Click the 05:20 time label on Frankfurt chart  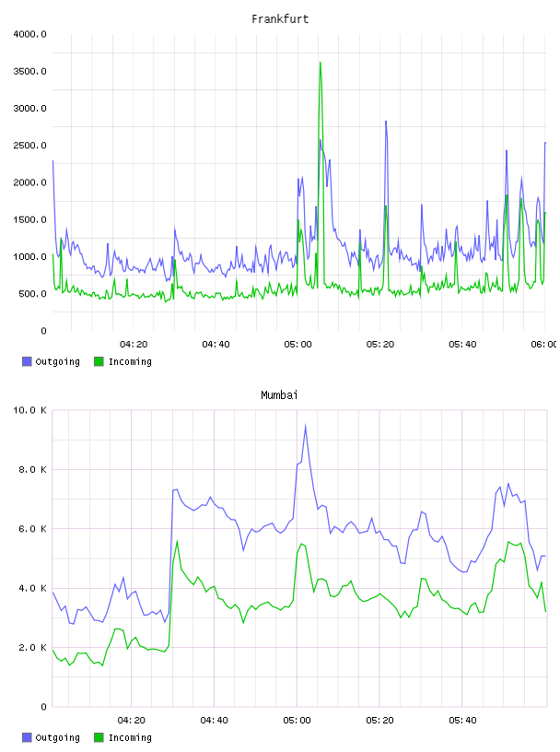(x=380, y=345)
